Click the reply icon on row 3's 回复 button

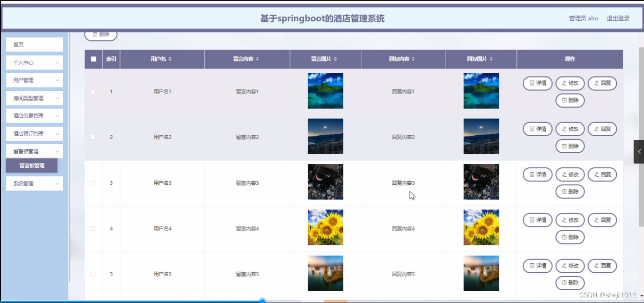(x=596, y=174)
